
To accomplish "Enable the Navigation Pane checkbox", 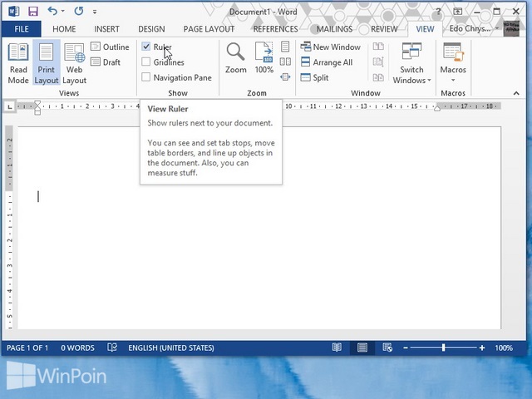I will coord(146,77).
